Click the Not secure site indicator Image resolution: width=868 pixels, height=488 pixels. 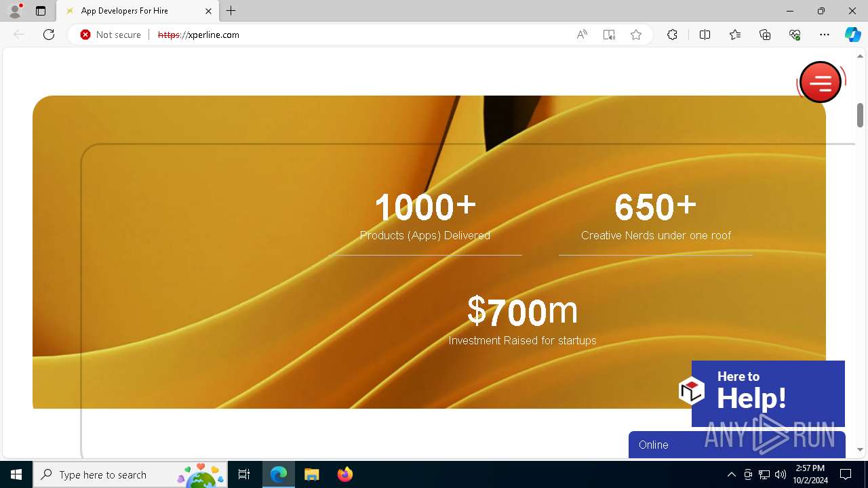tap(111, 35)
